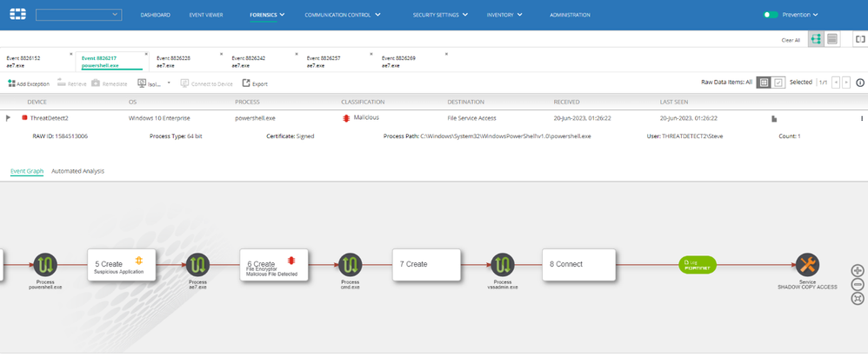
Task: Click the red Malicious classification icon
Action: (x=346, y=118)
